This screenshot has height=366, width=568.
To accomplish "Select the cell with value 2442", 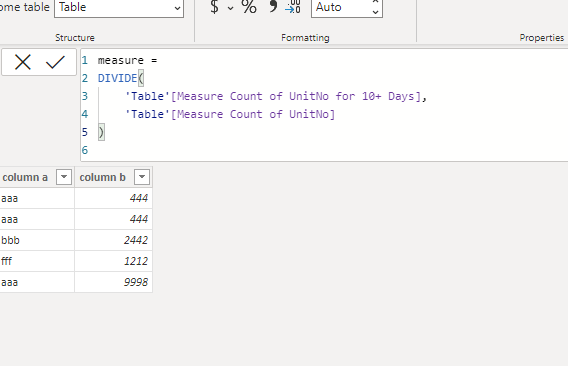I will [113, 240].
